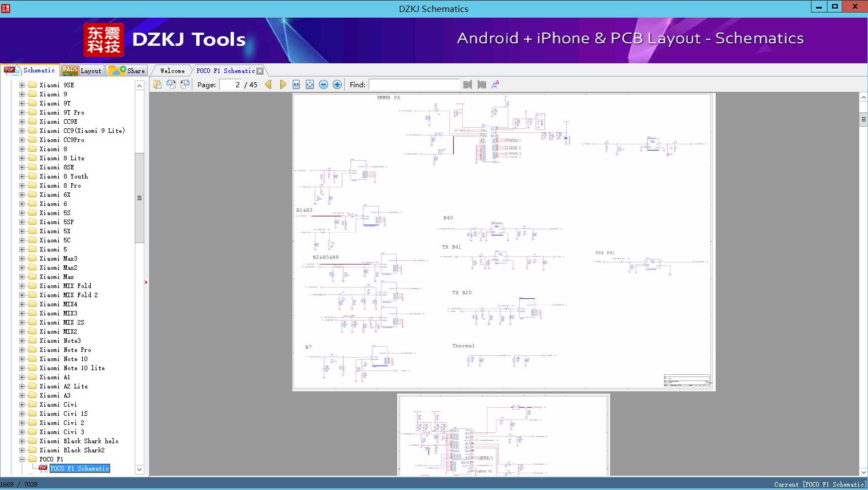Select Xiaomi A3 in the tree
This screenshot has width=868, height=490.
point(55,395)
